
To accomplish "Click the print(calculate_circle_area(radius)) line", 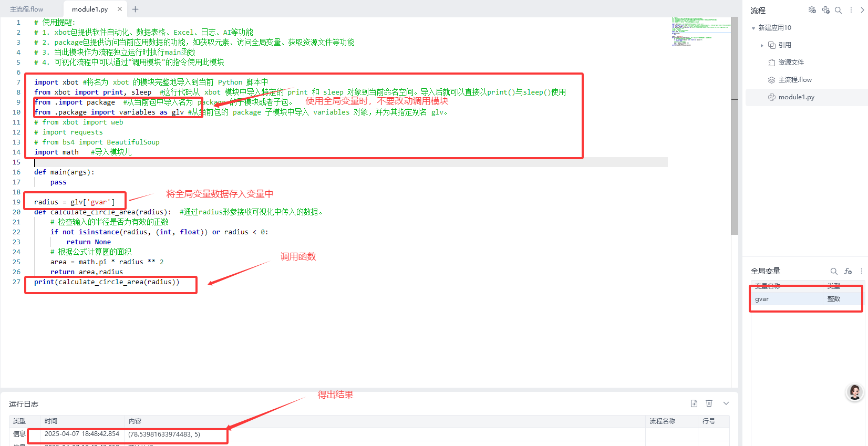I will point(107,282).
